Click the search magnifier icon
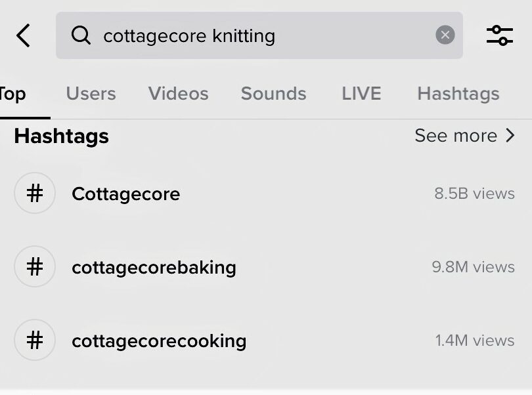The width and height of the screenshot is (532, 395). coord(81,35)
